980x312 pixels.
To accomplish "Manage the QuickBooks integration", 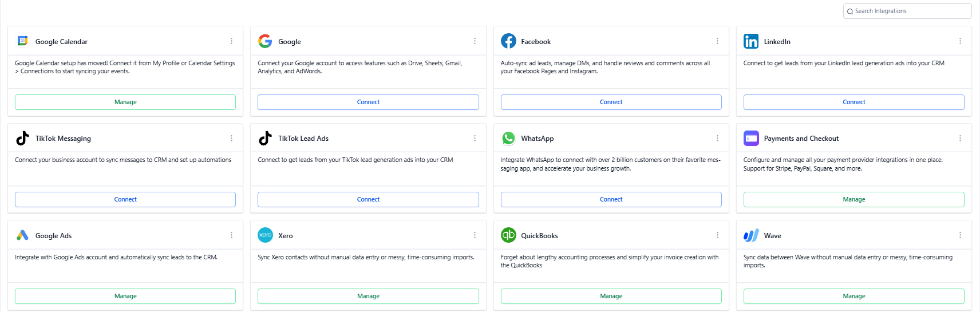I will pos(611,296).
